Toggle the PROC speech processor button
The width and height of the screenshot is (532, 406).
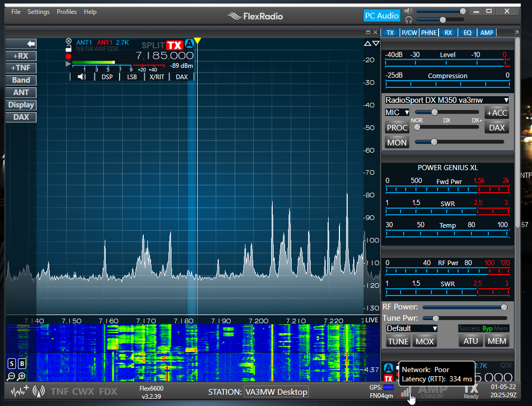click(x=397, y=127)
